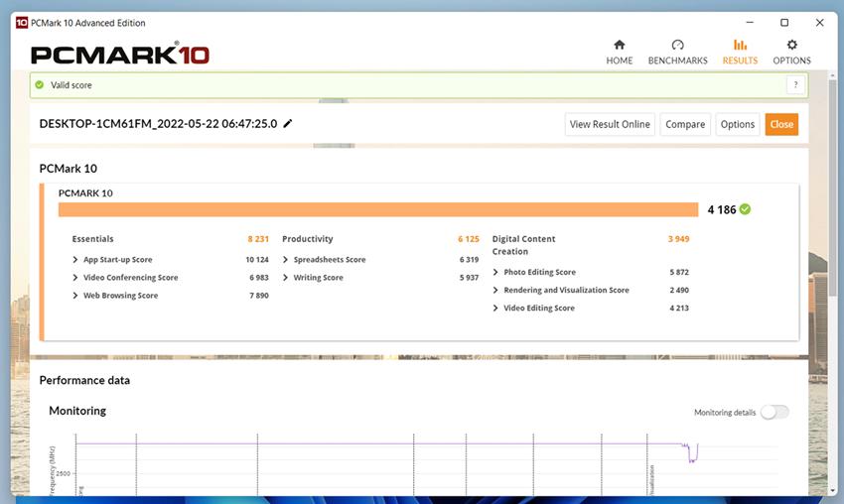The height and width of the screenshot is (504, 844).
Task: Click Photo Editing value 5 872
Action: point(679,272)
